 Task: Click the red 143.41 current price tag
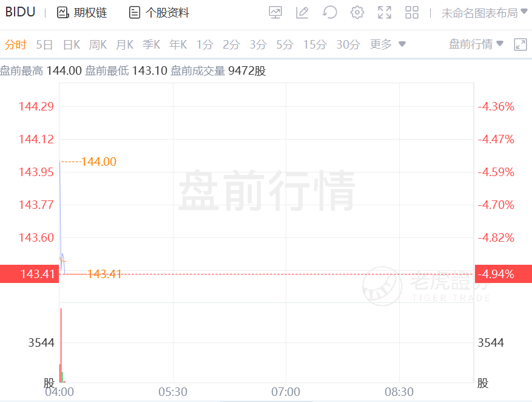pyautogui.click(x=30, y=274)
